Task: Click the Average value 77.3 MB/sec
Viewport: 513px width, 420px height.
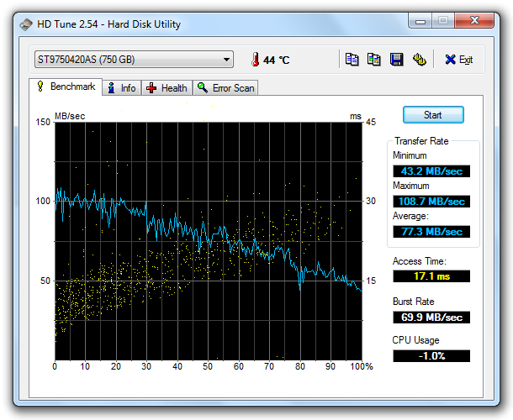Action: [431, 232]
